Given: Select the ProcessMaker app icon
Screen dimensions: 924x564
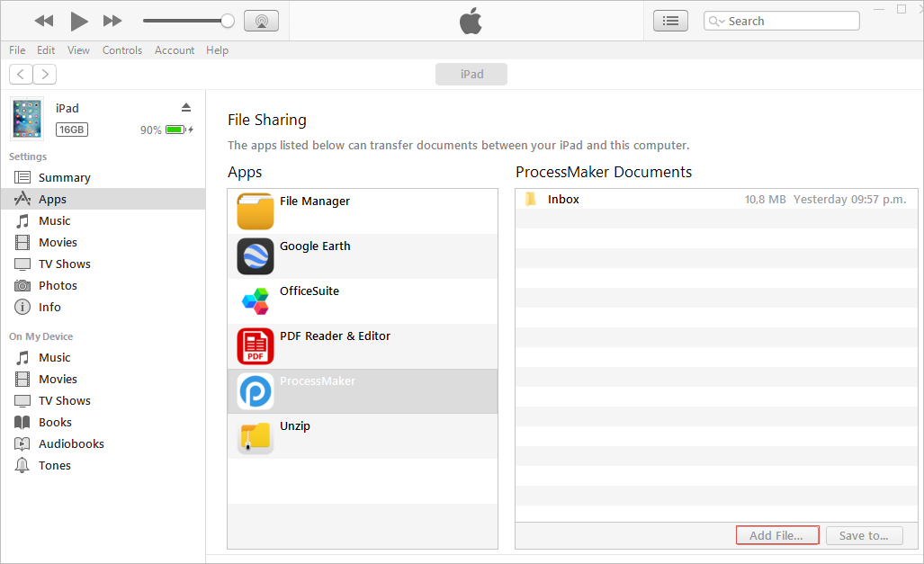Looking at the screenshot, I should pos(256,391).
